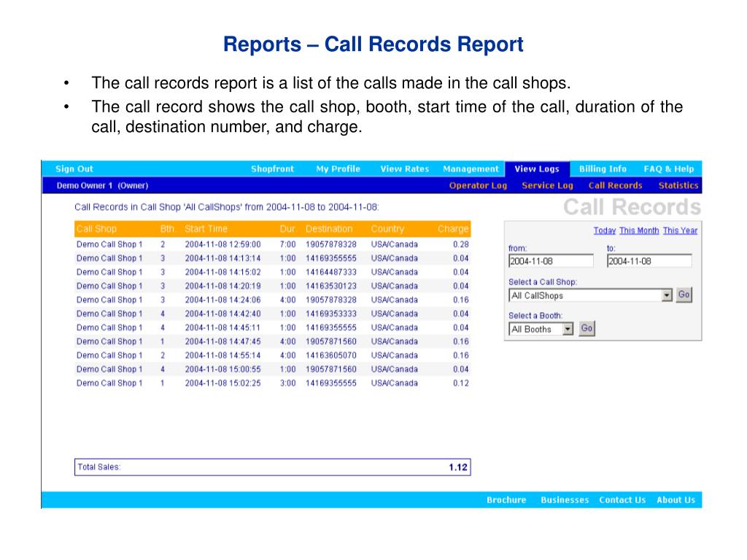Click Demo Call Shop 1 in the 14:13:14 row
The width and height of the screenshot is (747, 560).
pos(109,258)
